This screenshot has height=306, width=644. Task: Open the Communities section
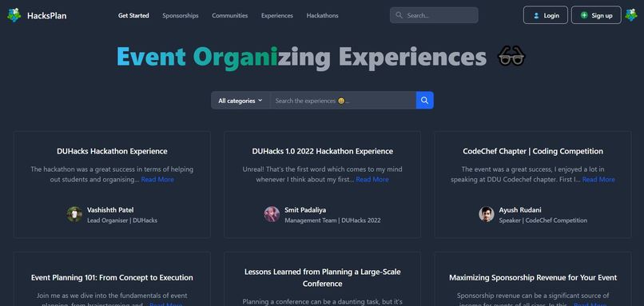229,16
